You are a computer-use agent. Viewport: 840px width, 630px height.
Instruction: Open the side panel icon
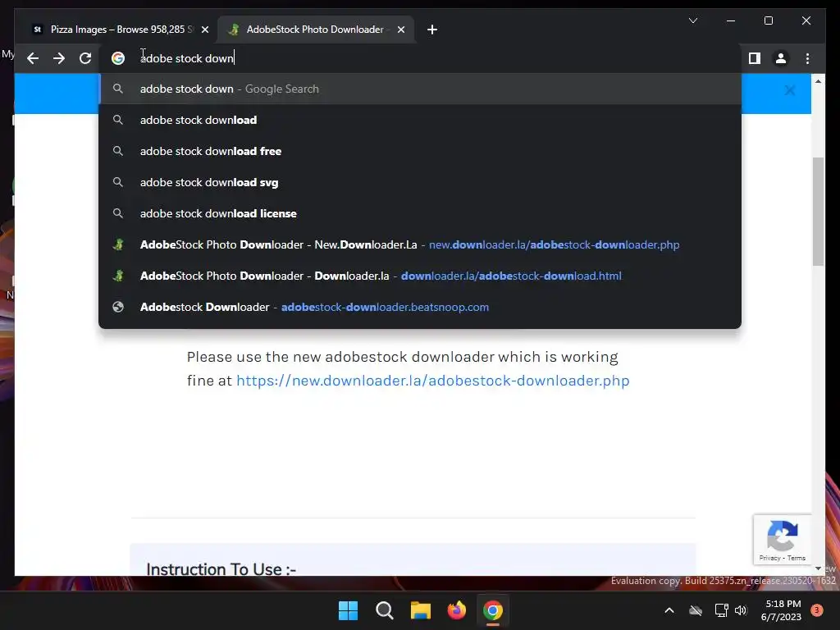coord(755,58)
